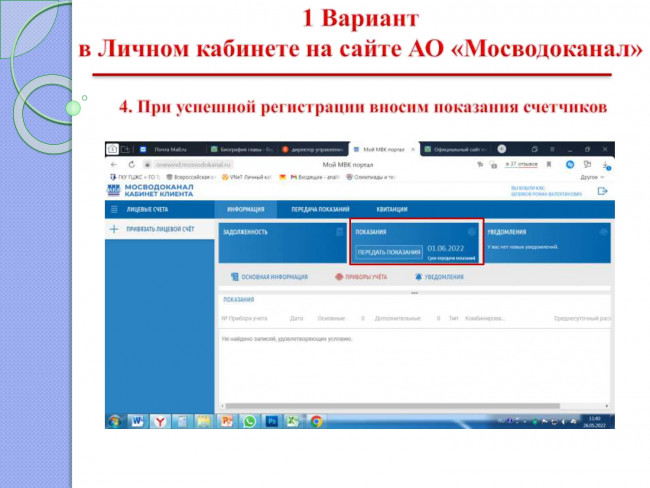Switch to Официальный сайт browser tab
650x488 pixels.
coord(456,149)
